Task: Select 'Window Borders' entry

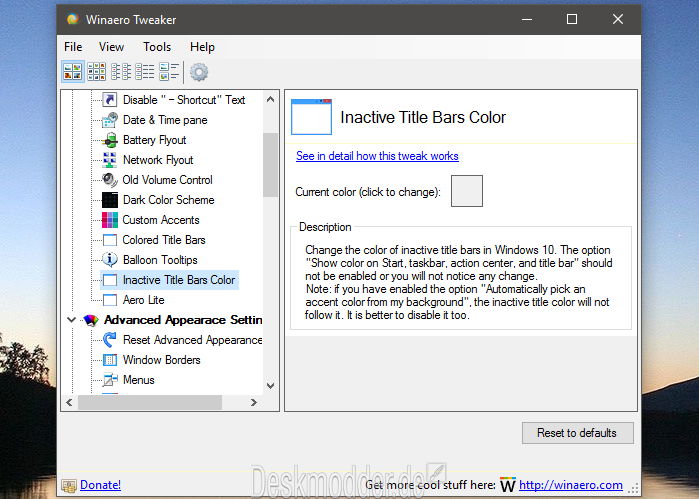Action: (x=161, y=360)
